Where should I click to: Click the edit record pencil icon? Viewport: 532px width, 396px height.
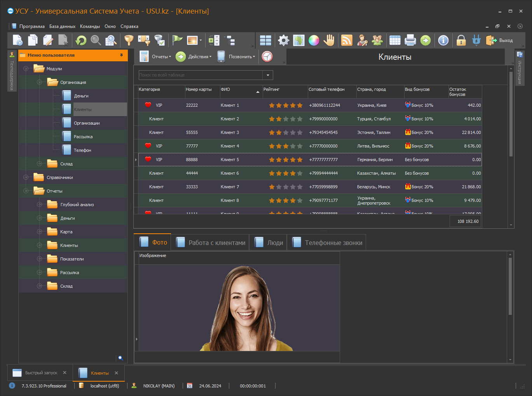pyautogui.click(x=48, y=40)
